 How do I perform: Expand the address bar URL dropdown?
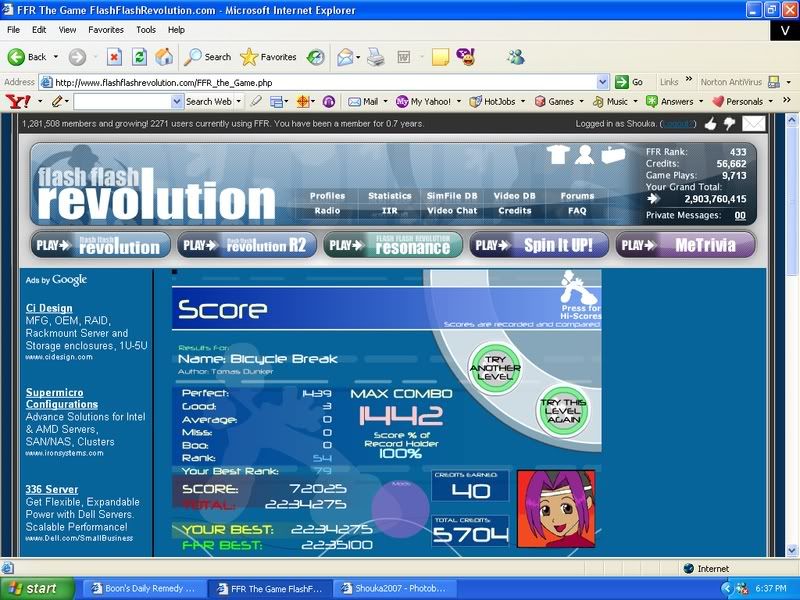click(x=603, y=82)
